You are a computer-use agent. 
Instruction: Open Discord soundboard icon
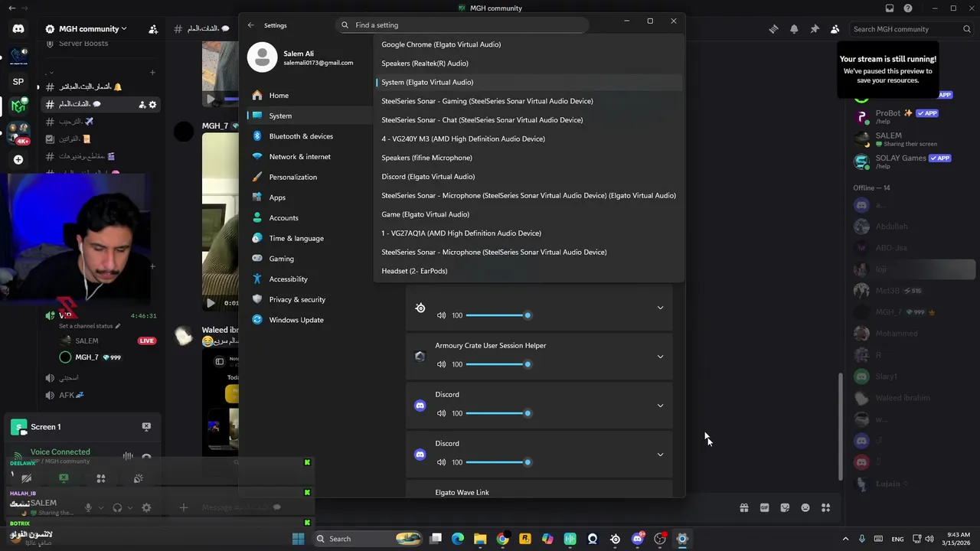coord(138,478)
